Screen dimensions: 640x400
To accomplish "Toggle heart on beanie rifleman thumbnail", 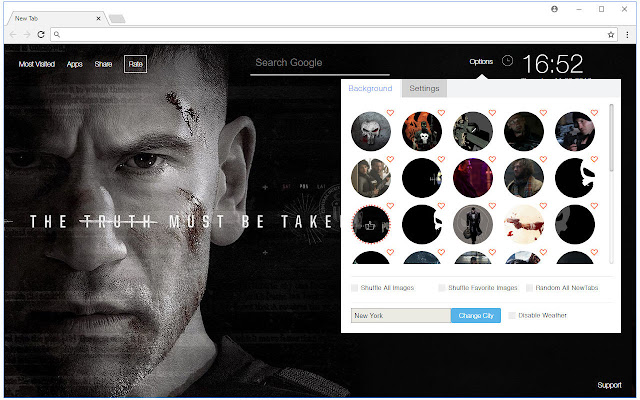I will point(594,113).
